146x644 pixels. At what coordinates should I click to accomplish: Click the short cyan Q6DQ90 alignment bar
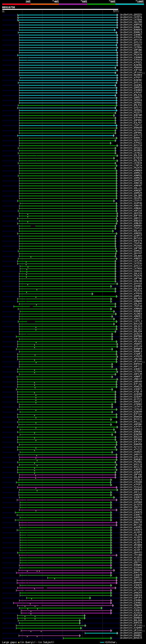coord(101,633)
